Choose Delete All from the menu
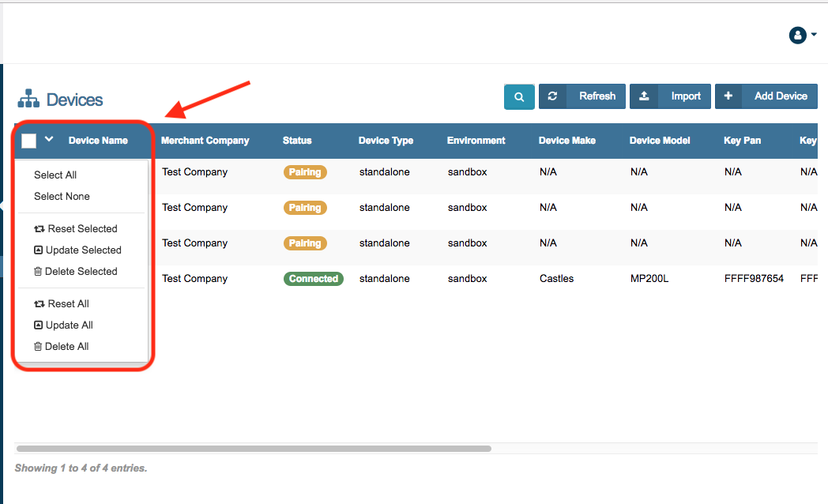The height and width of the screenshot is (504, 828). [66, 347]
